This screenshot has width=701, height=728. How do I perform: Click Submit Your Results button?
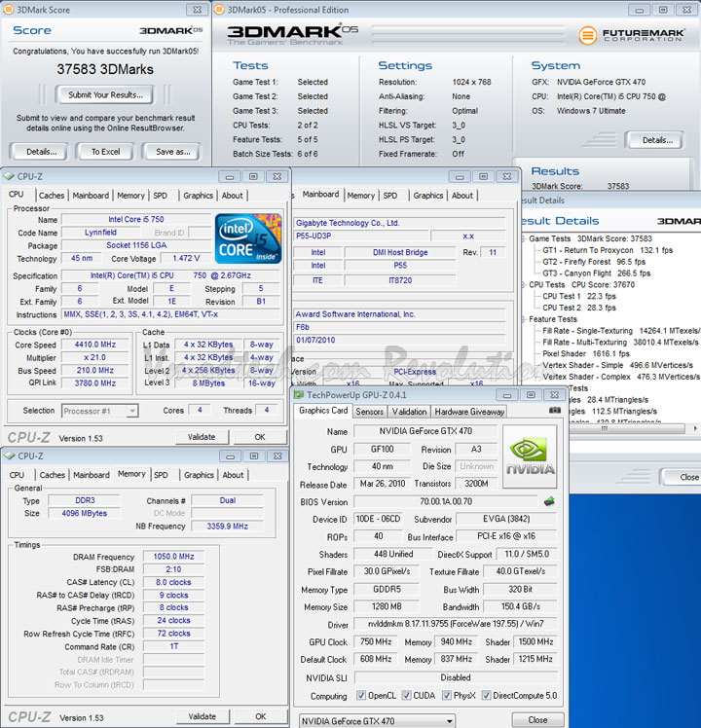pos(105,94)
